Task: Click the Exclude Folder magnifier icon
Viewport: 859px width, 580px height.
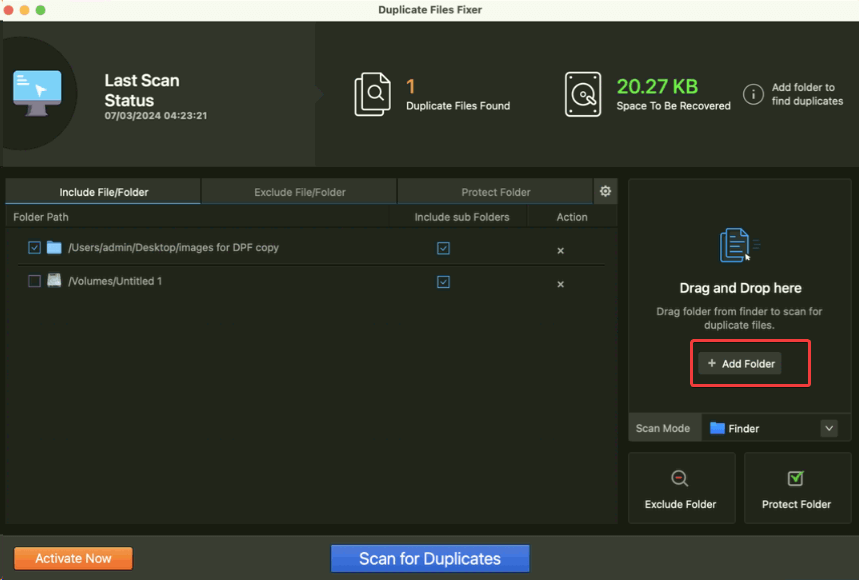Action: tap(680, 479)
